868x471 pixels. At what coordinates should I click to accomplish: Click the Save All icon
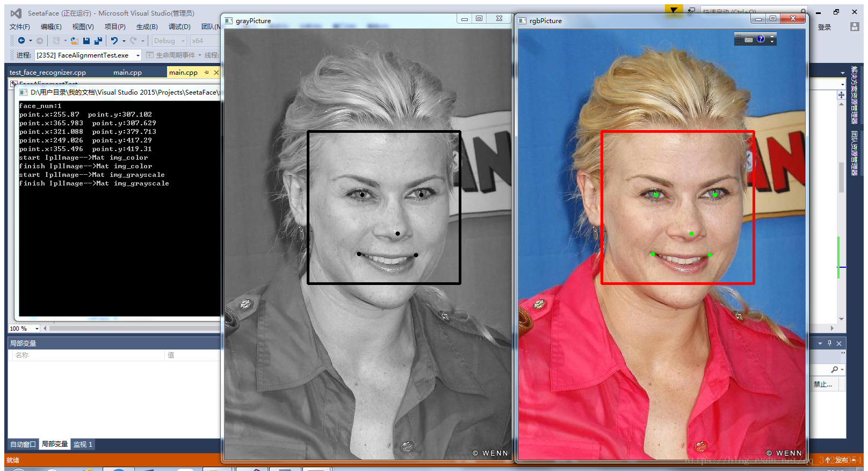[x=98, y=40]
